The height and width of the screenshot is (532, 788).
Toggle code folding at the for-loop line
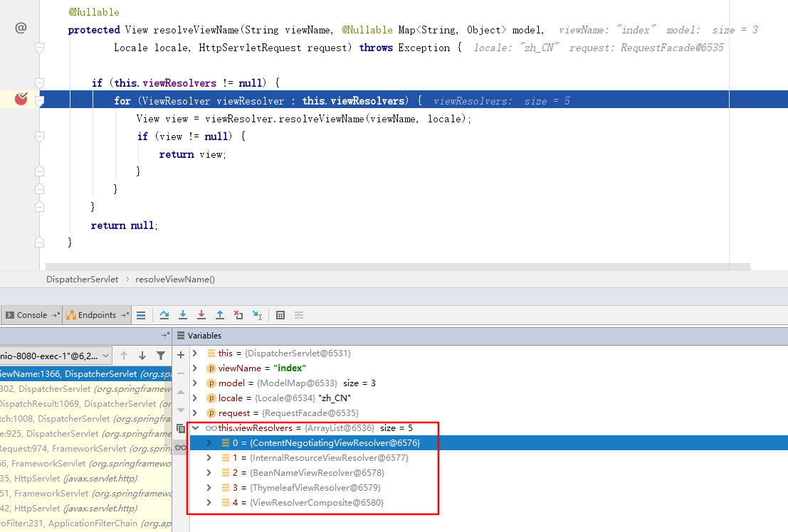(40, 100)
